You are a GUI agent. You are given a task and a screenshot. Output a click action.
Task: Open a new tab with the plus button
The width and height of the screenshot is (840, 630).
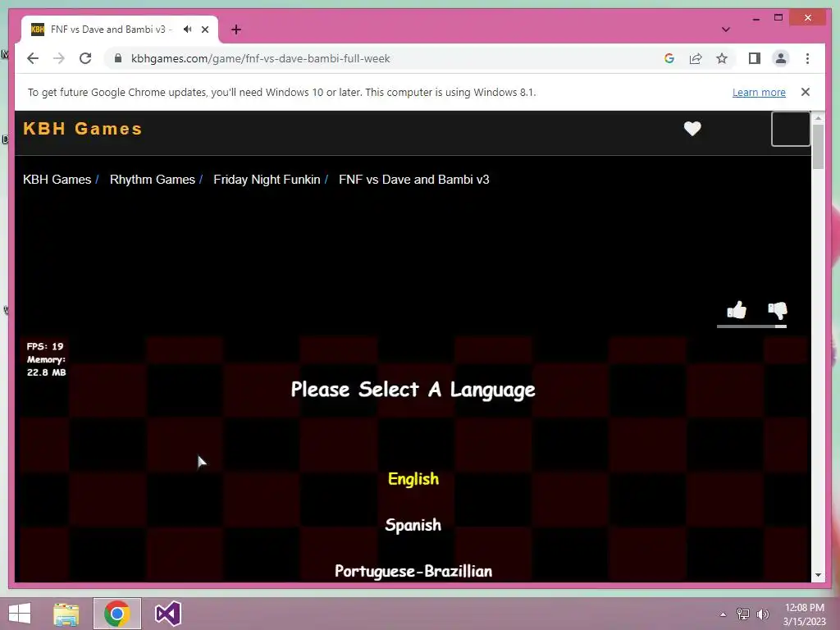click(236, 30)
